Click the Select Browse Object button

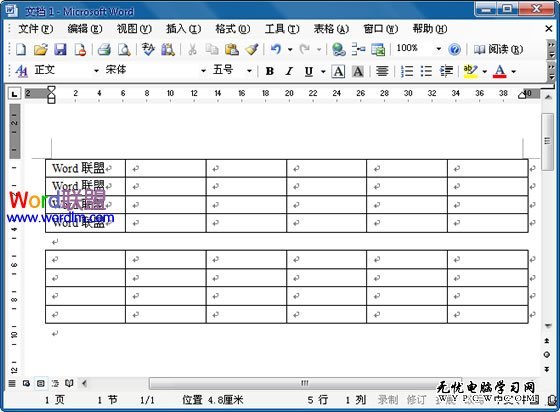(x=547, y=355)
